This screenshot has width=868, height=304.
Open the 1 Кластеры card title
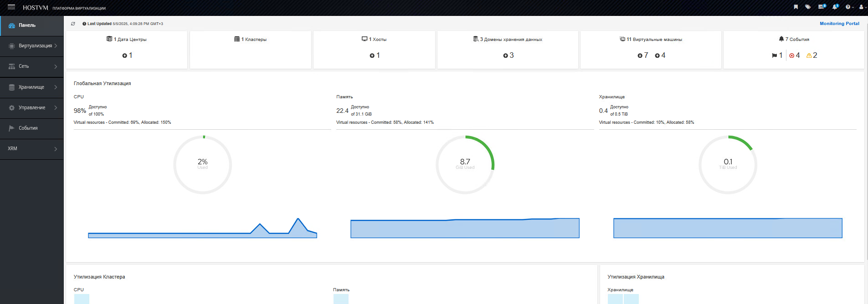point(251,40)
